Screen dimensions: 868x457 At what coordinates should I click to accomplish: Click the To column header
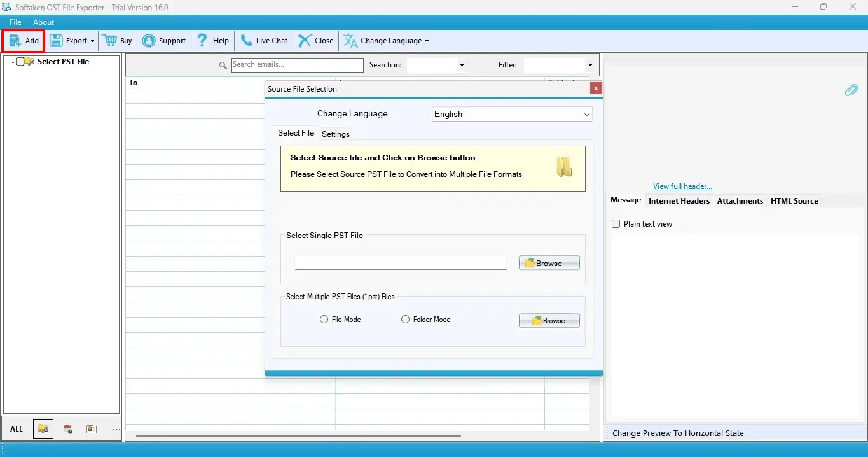[134, 83]
